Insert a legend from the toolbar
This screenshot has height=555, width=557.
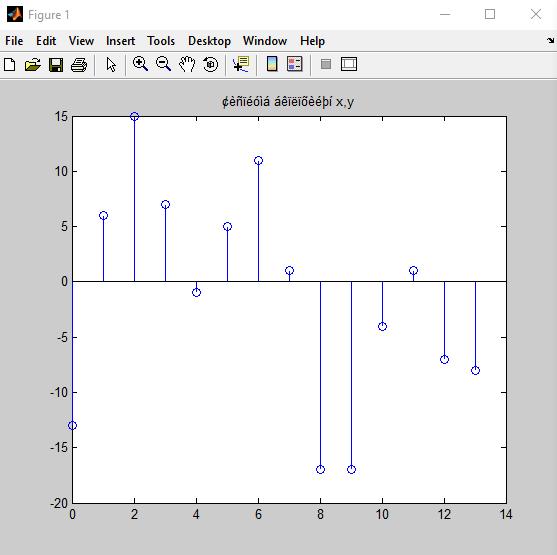coord(294,64)
